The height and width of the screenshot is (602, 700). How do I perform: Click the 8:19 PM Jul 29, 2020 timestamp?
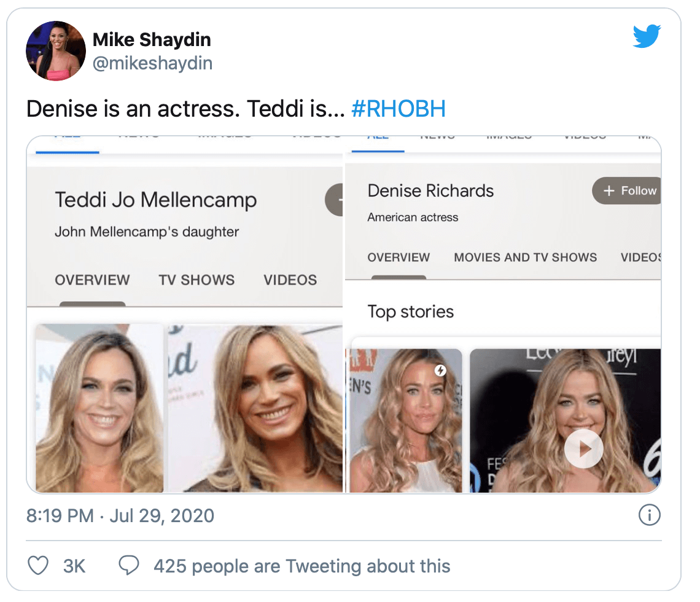click(x=120, y=515)
